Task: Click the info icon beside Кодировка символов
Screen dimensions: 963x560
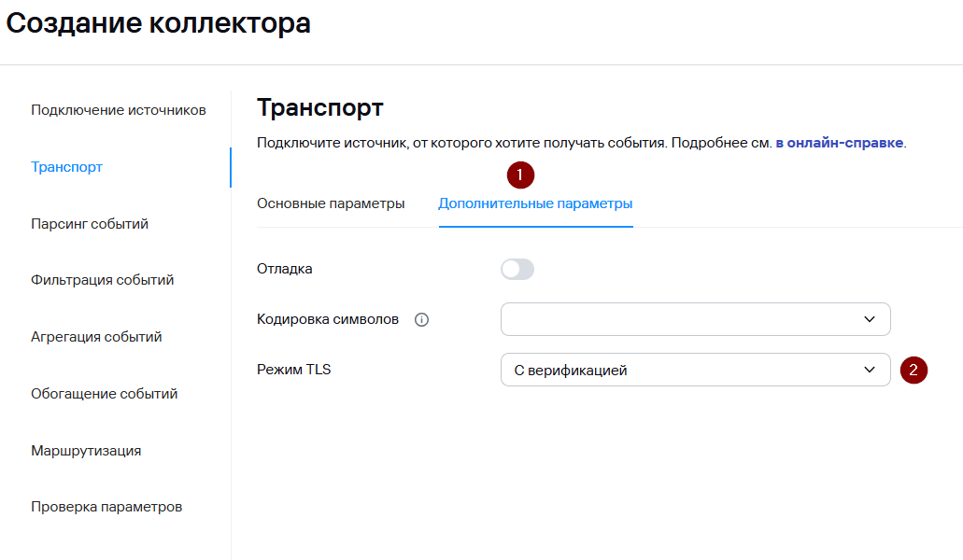Action: pos(421,320)
